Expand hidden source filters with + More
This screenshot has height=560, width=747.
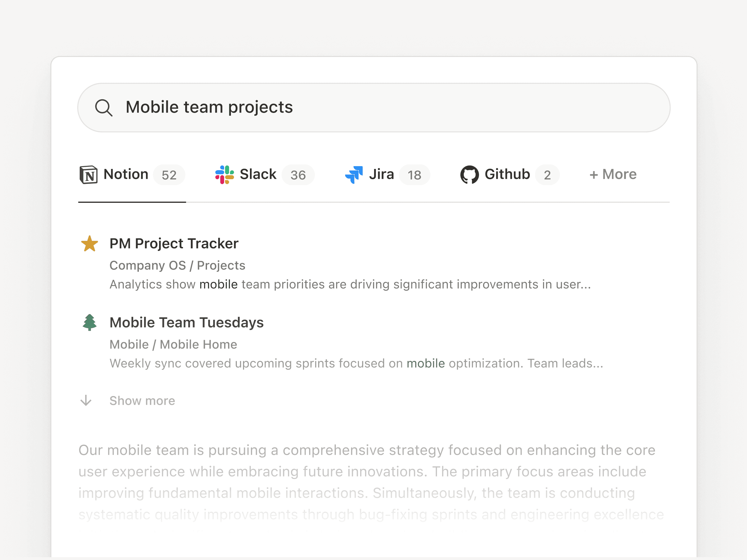pyautogui.click(x=613, y=175)
